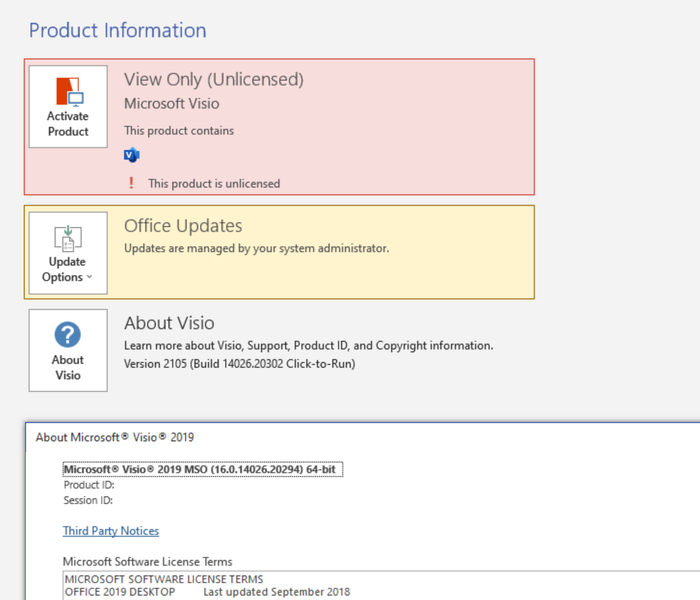Click the OFFICE 2019 DESKTOP license line

[120, 592]
